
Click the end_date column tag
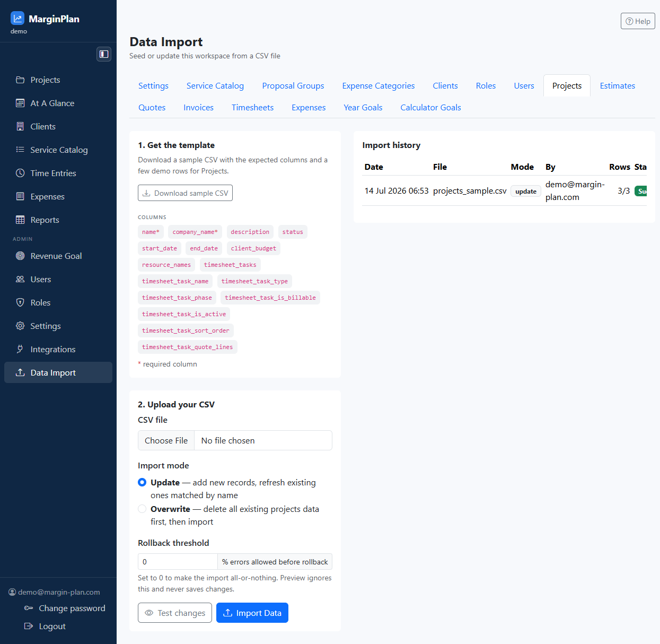(204, 248)
